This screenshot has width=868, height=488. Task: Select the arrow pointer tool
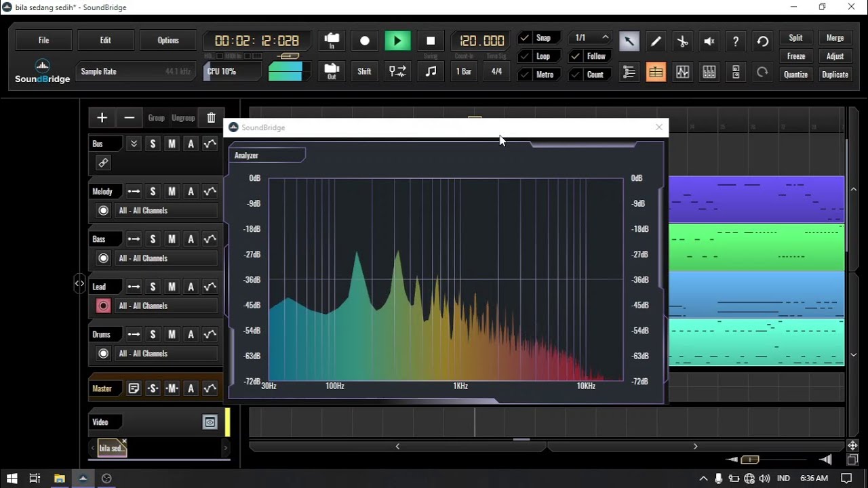629,41
